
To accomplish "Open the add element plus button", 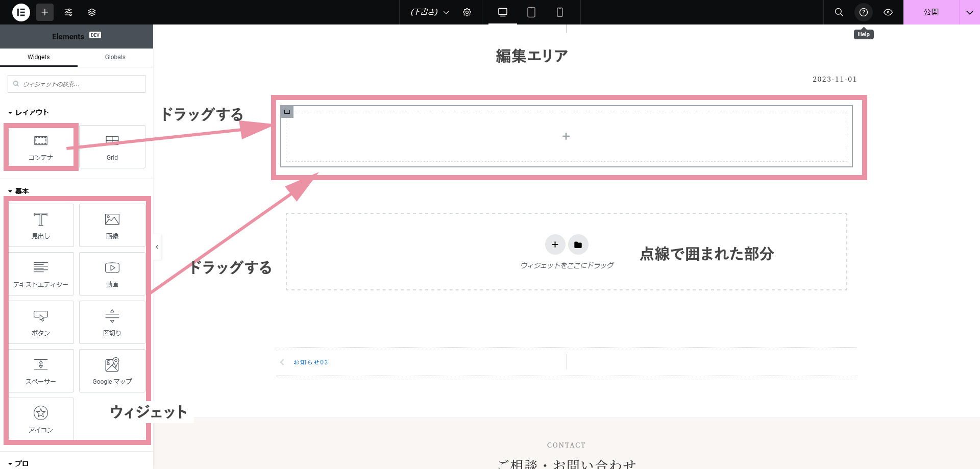I will [x=45, y=12].
